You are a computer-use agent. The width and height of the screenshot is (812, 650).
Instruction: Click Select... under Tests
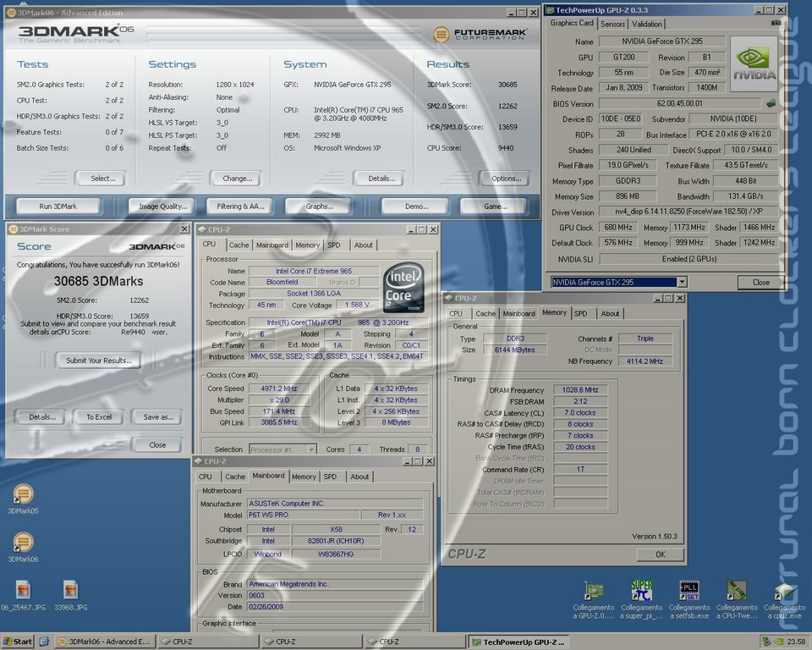(102, 179)
